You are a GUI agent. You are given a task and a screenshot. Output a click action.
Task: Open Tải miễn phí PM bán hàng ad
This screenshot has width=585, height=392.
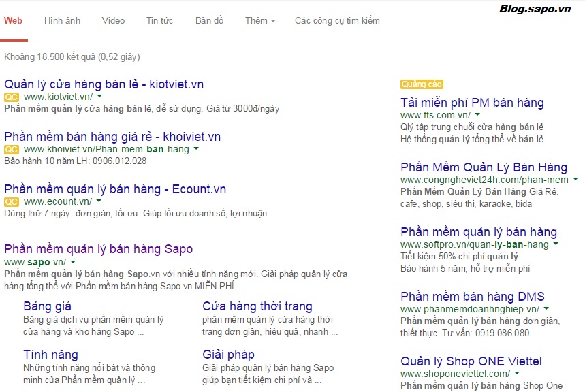pos(472,103)
